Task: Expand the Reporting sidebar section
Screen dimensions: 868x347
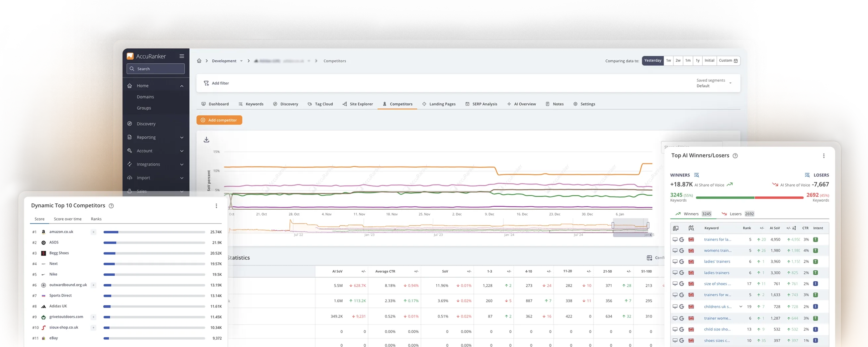Action: click(182, 137)
